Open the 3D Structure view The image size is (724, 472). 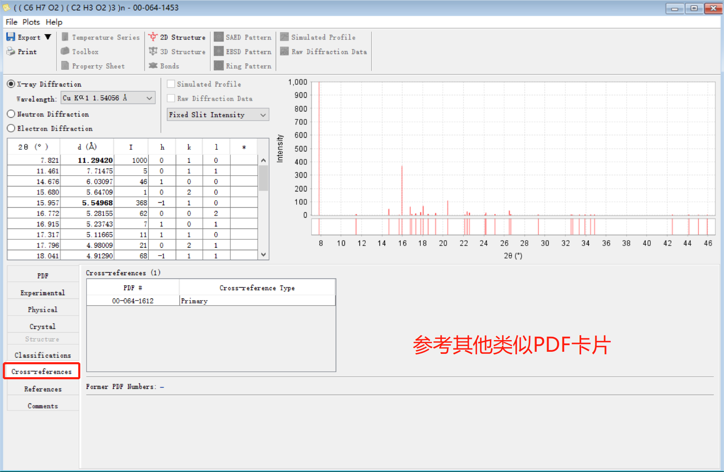coord(153,52)
